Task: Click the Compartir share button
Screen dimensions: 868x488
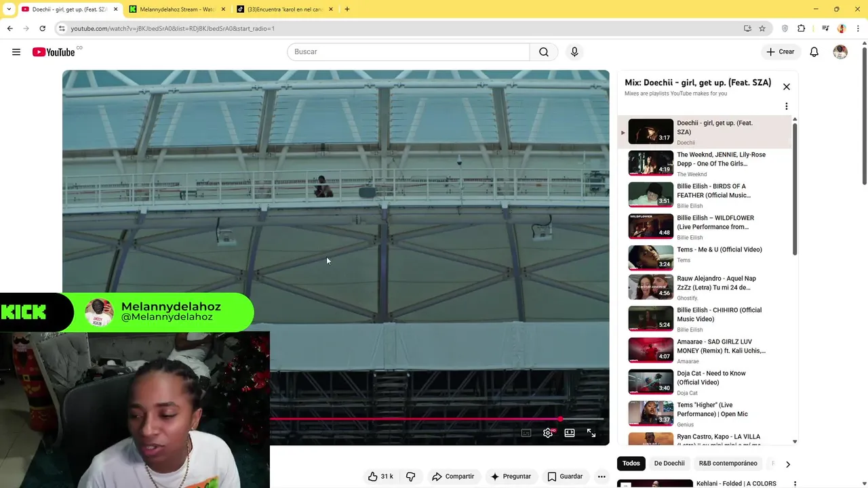Action: tap(453, 476)
